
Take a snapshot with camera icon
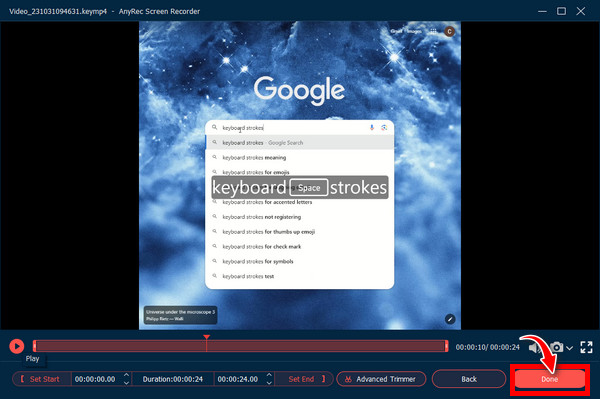pos(557,347)
